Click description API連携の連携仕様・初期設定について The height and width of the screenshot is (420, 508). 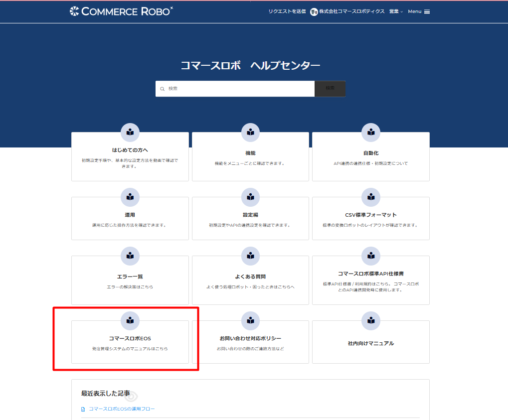pos(371,163)
